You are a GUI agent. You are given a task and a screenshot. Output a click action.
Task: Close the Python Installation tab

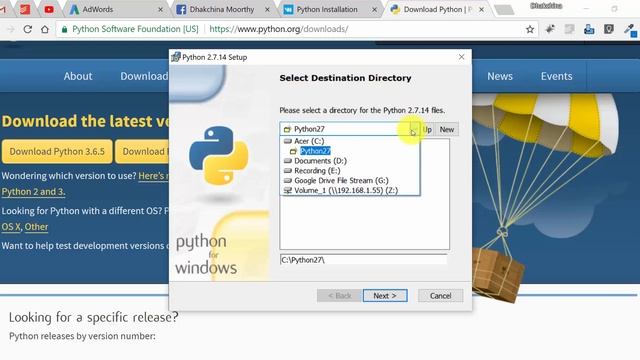(x=374, y=9)
